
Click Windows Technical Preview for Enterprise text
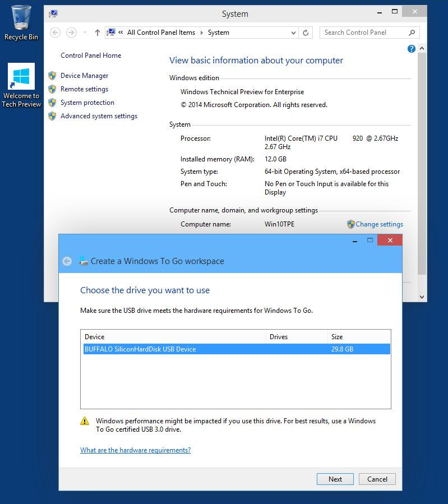[242, 92]
